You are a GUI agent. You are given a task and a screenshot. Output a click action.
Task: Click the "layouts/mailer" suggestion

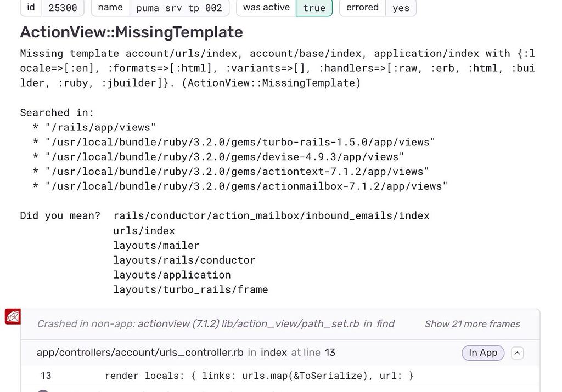coord(156,245)
